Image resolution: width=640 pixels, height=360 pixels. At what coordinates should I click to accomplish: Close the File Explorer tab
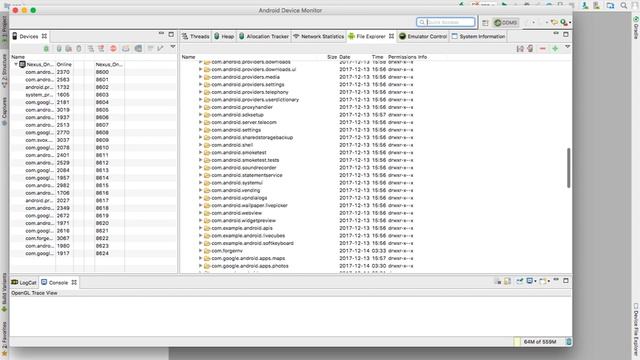tap(391, 36)
